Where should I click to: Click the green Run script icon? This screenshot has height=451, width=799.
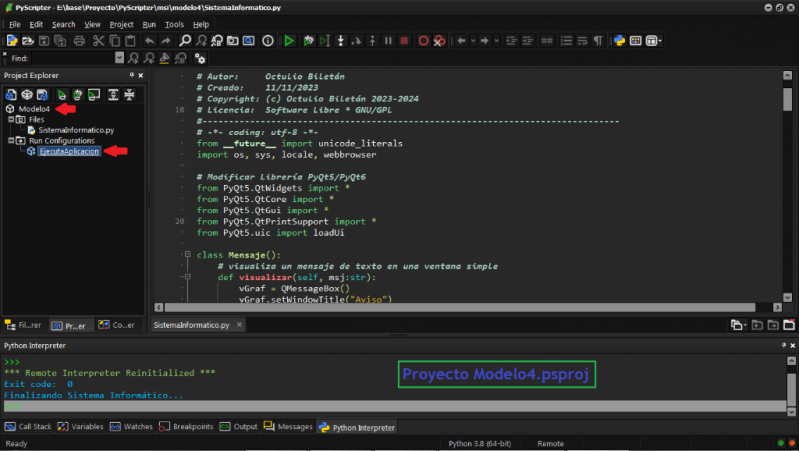coord(289,41)
